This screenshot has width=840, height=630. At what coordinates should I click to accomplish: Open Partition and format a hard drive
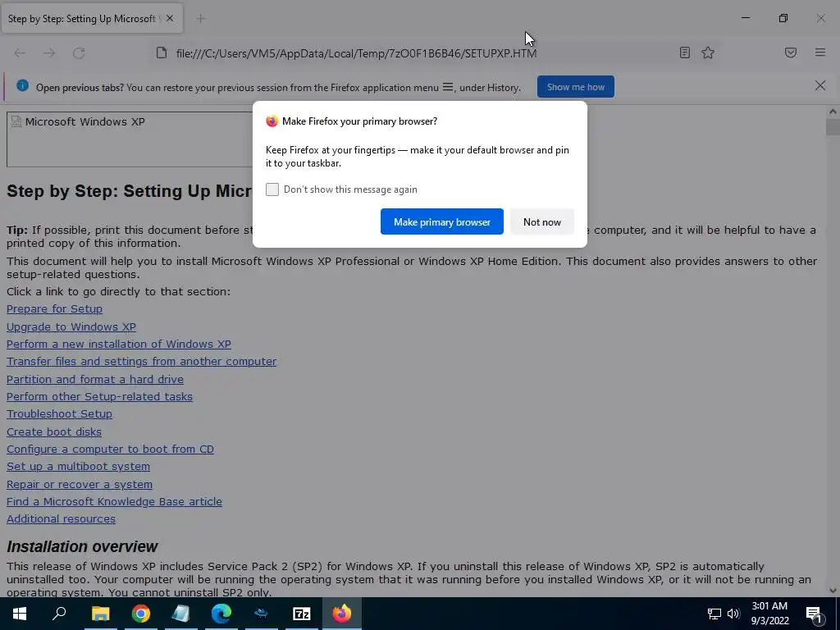pos(95,379)
